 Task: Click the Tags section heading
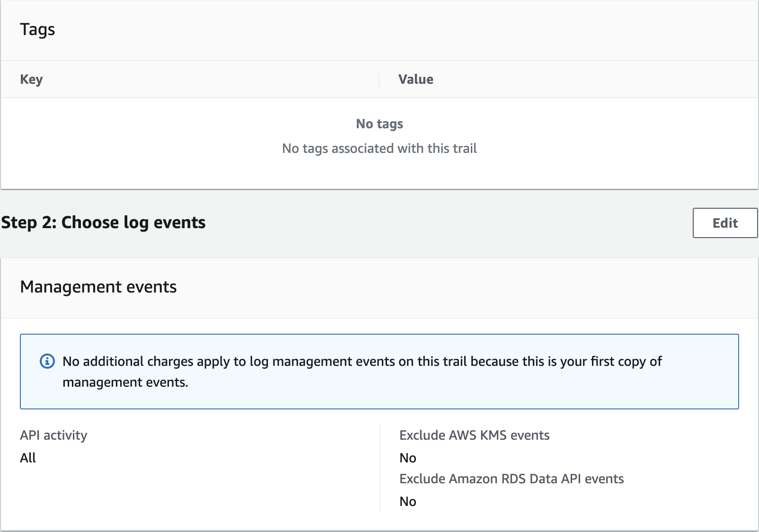point(37,29)
